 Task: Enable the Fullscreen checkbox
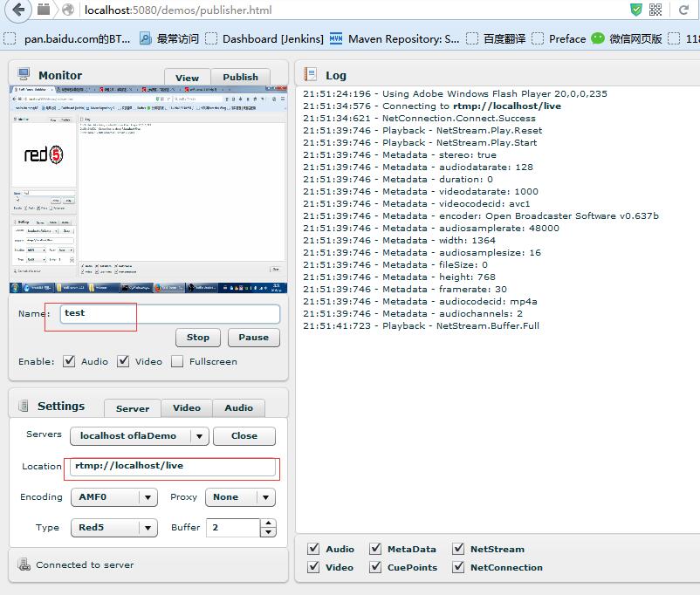tap(177, 361)
